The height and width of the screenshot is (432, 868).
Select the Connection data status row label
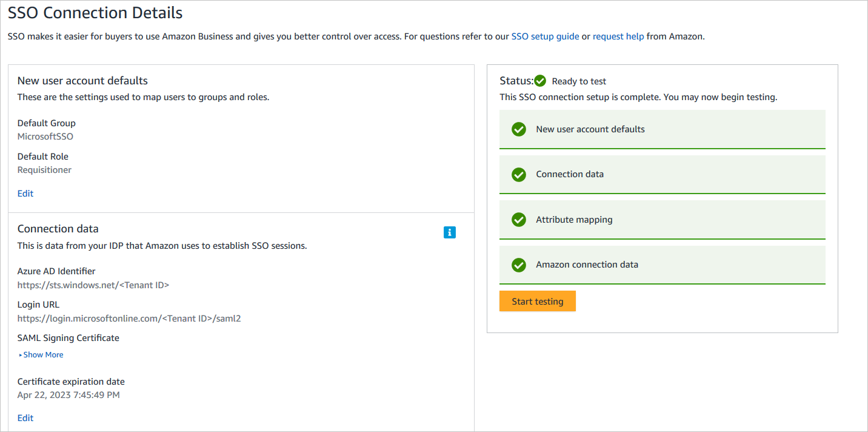[570, 174]
